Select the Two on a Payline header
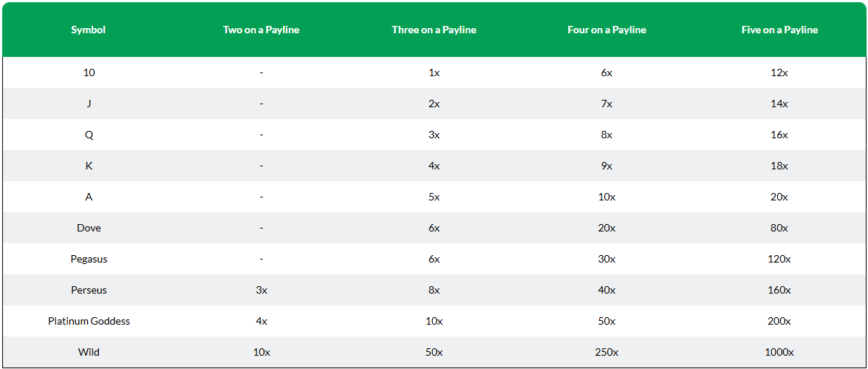This screenshot has width=868, height=369. 262,30
